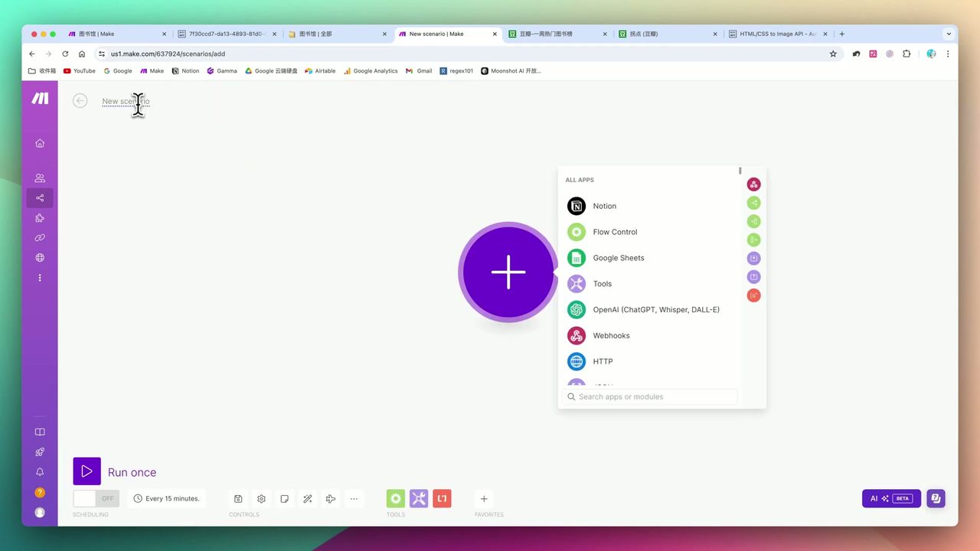Click the Search apps or modules field
980x551 pixels.
tap(651, 396)
